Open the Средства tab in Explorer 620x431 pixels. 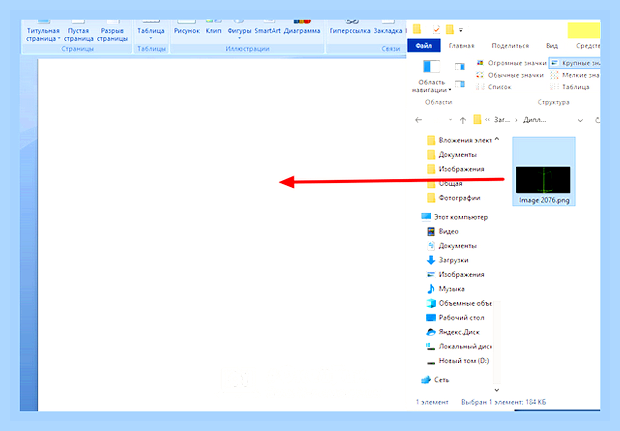coord(588,45)
